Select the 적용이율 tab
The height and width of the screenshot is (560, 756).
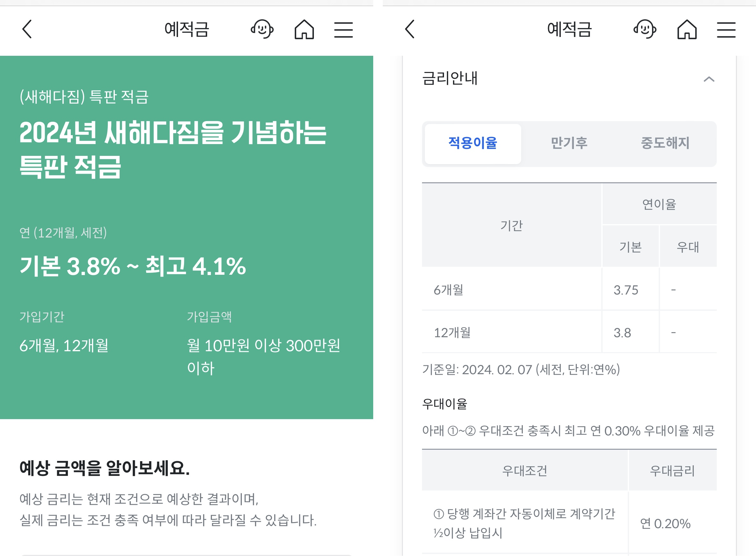[x=472, y=143]
